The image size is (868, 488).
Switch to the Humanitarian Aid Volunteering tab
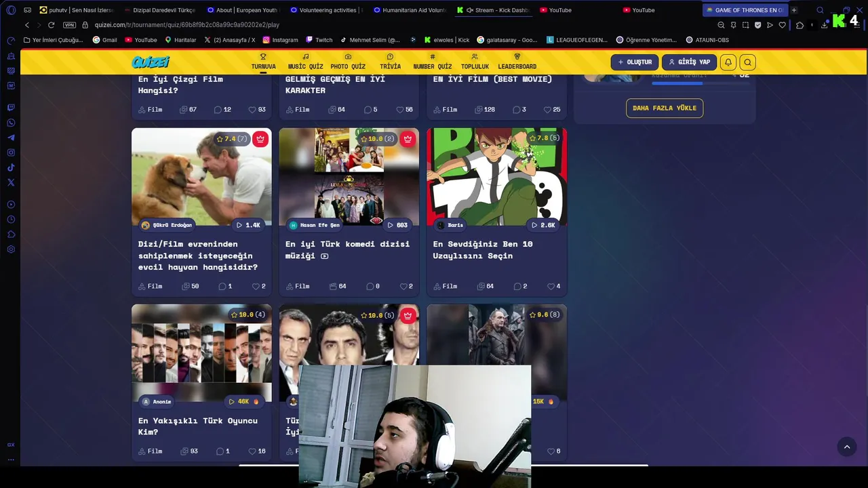[x=409, y=10]
